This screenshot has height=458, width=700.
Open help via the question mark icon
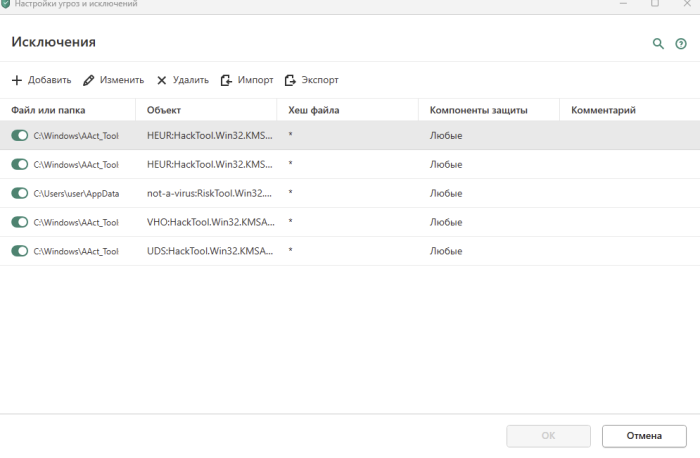681,44
